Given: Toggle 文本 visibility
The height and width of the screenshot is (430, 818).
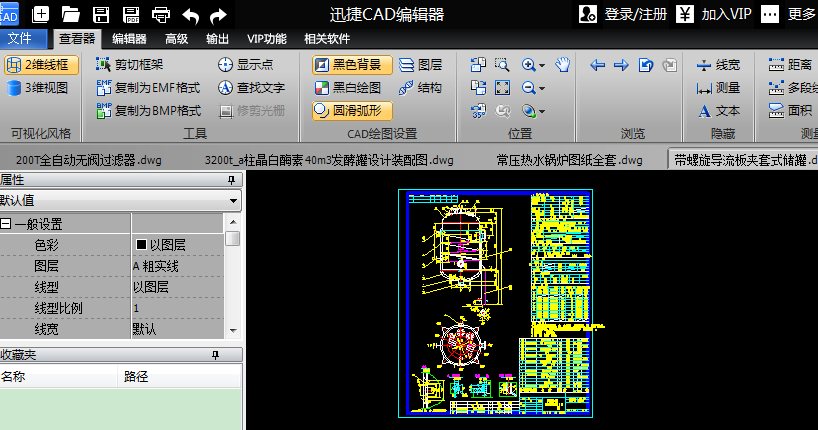Looking at the screenshot, I should [x=718, y=111].
